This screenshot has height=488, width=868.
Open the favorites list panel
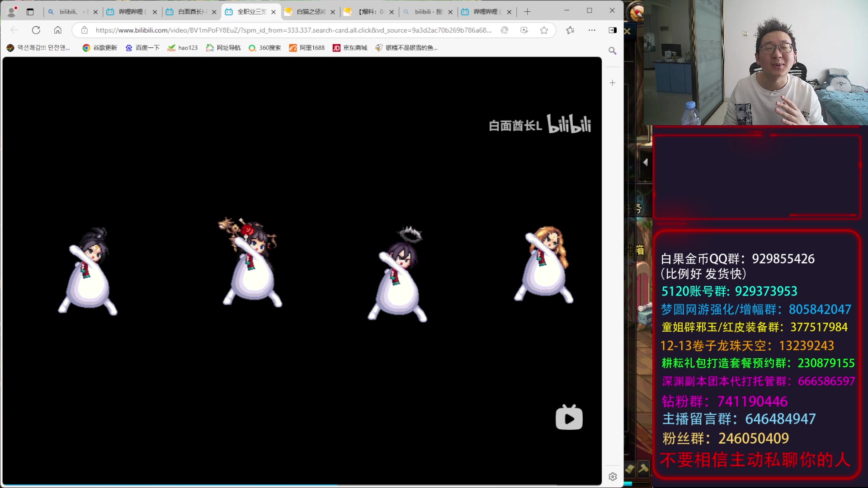(x=570, y=30)
